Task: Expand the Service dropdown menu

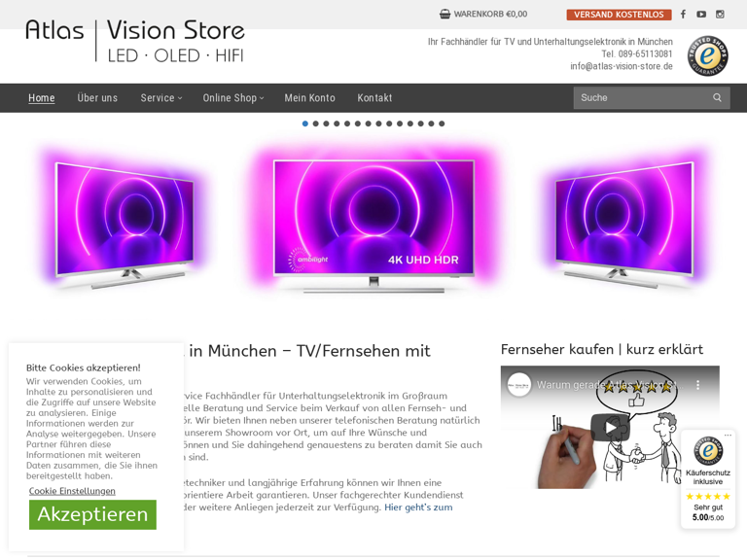Action: pos(161,98)
